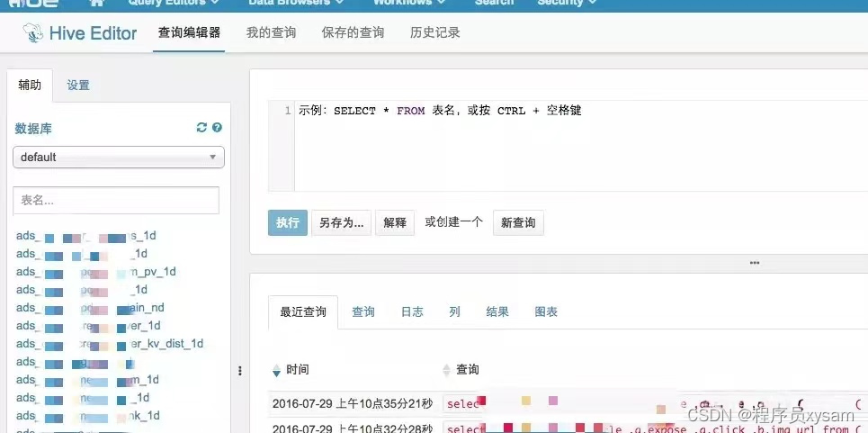Open the table ending in ain_nd
This screenshot has width=868, height=433.
point(90,308)
